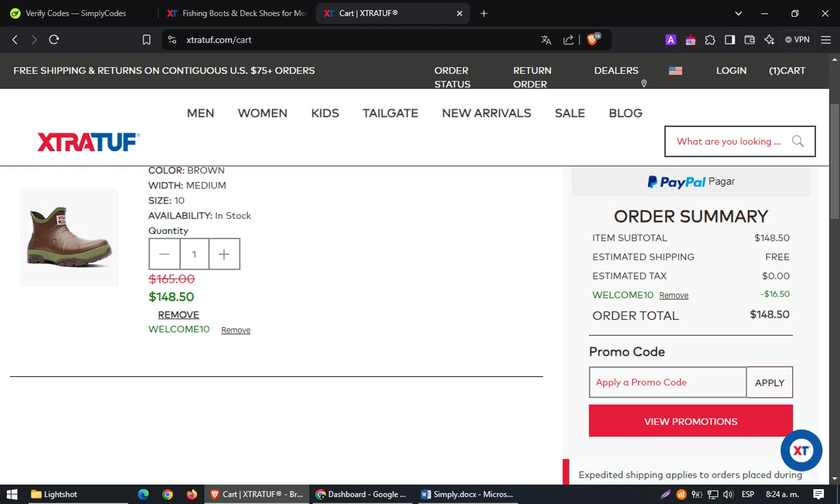Remove WELCOME10 code under the cart item

236,330
